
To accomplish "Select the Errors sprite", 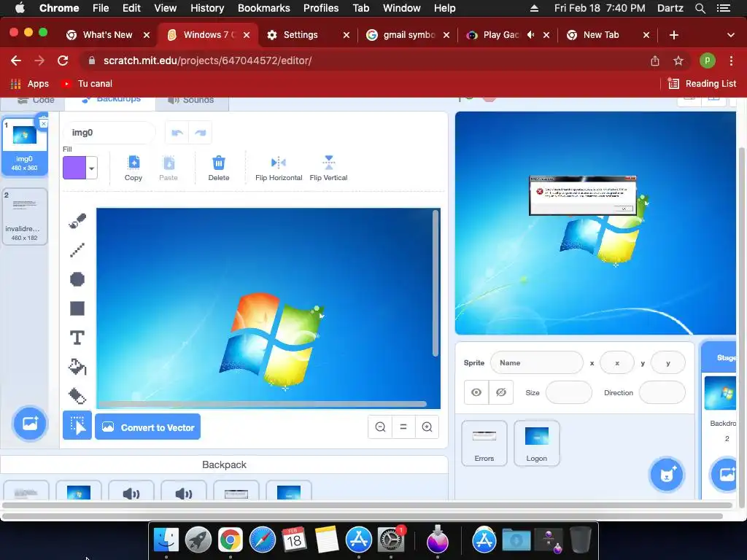I will pyautogui.click(x=484, y=443).
